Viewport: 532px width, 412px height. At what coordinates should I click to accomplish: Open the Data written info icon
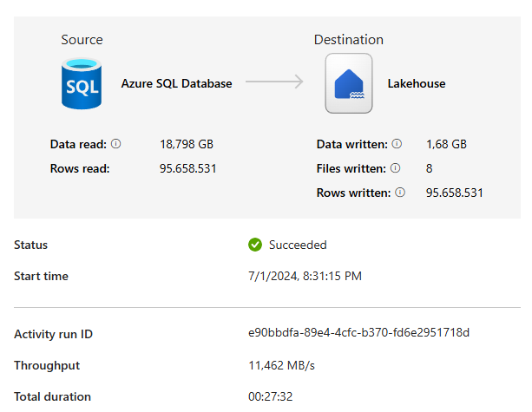point(397,144)
